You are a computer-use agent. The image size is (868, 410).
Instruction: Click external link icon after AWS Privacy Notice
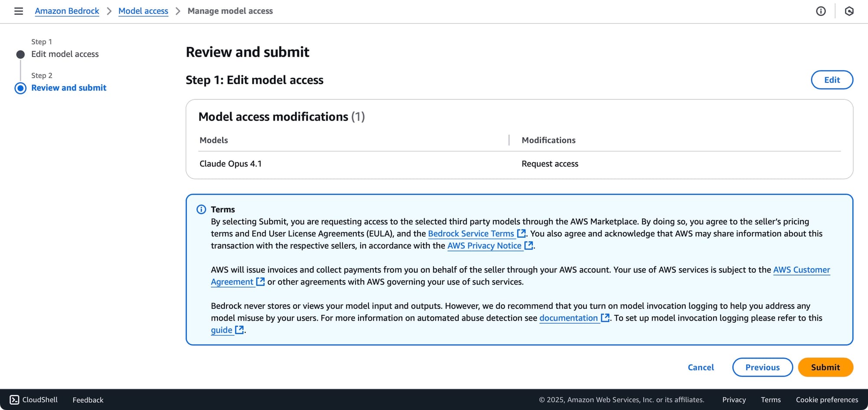[529, 246]
